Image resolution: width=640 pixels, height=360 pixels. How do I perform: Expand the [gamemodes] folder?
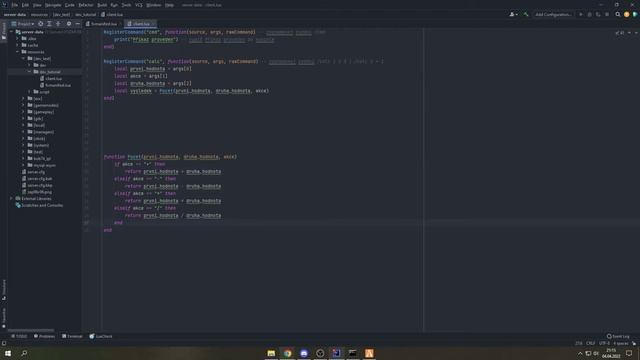click(23, 105)
